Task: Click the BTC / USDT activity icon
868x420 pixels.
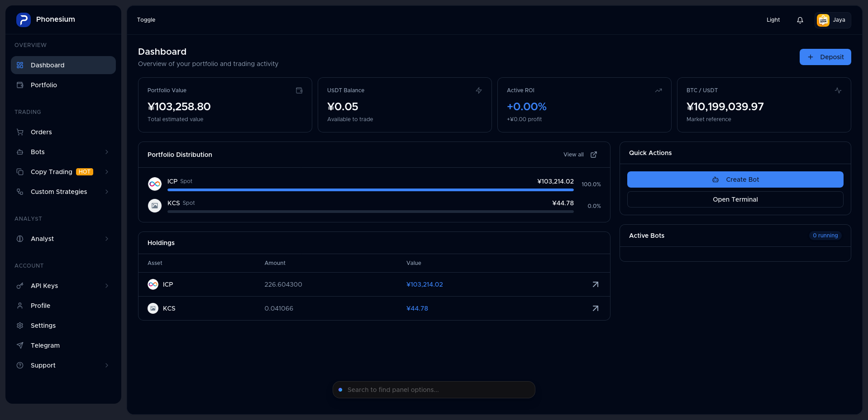Action: [x=838, y=90]
